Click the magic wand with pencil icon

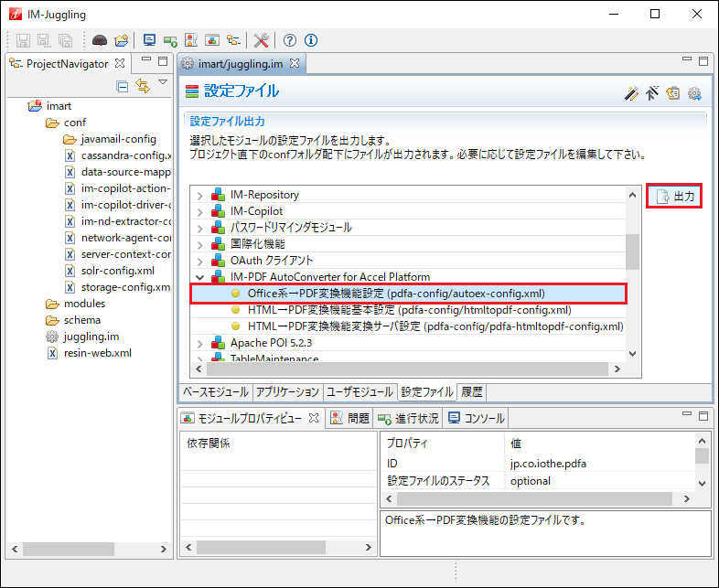click(x=631, y=93)
